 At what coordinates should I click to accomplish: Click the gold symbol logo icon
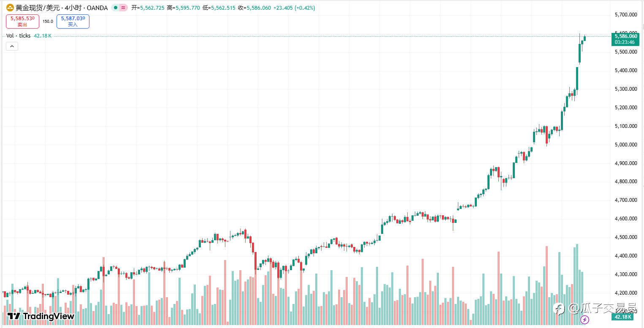click(10, 8)
